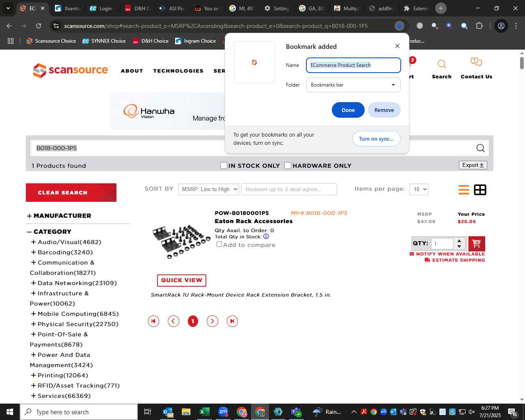This screenshot has height=420, width=525.
Task: Reload the page with refresh icon
Action: [39, 26]
